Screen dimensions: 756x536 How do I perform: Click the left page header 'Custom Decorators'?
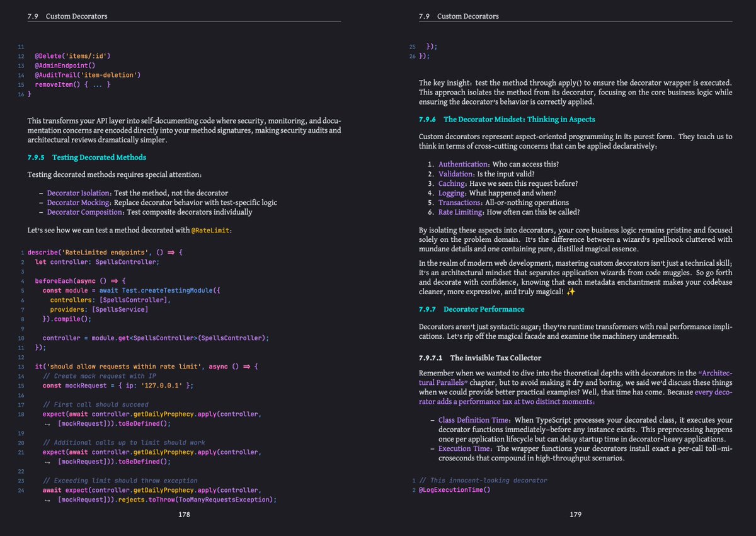coord(76,16)
